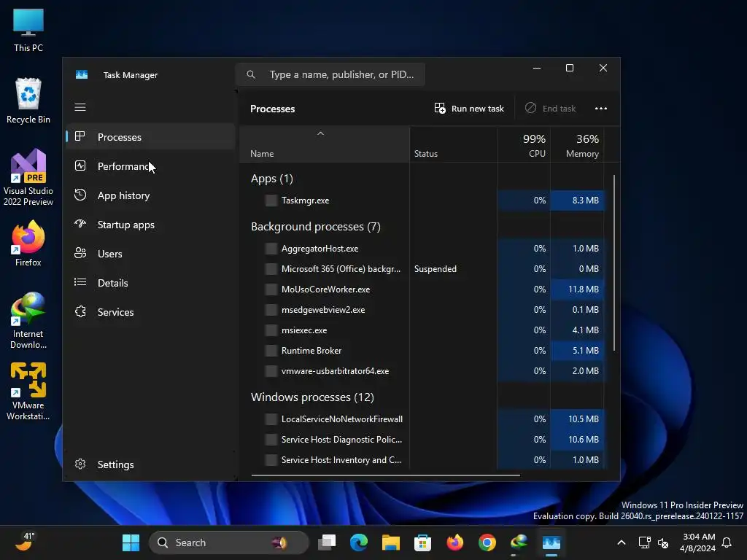The height and width of the screenshot is (560, 747).
Task: Show hidden system tray icons chevron
Action: tap(622, 542)
